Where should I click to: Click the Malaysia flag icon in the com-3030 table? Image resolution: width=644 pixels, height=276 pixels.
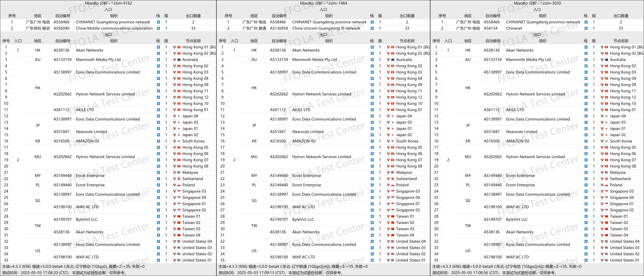606,172
